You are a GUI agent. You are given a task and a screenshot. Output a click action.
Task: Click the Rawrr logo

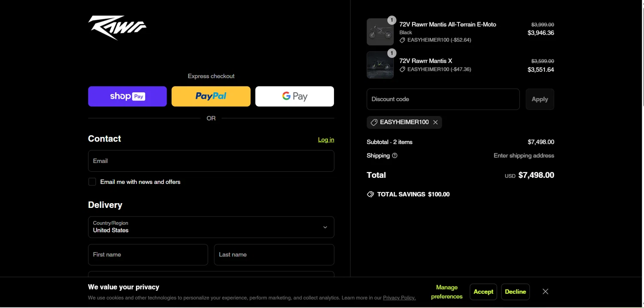[x=117, y=27]
